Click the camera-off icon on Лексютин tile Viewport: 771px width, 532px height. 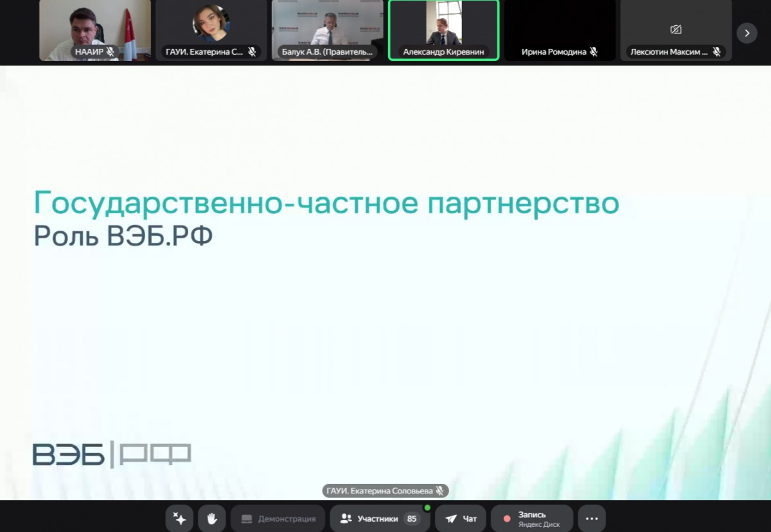(675, 30)
